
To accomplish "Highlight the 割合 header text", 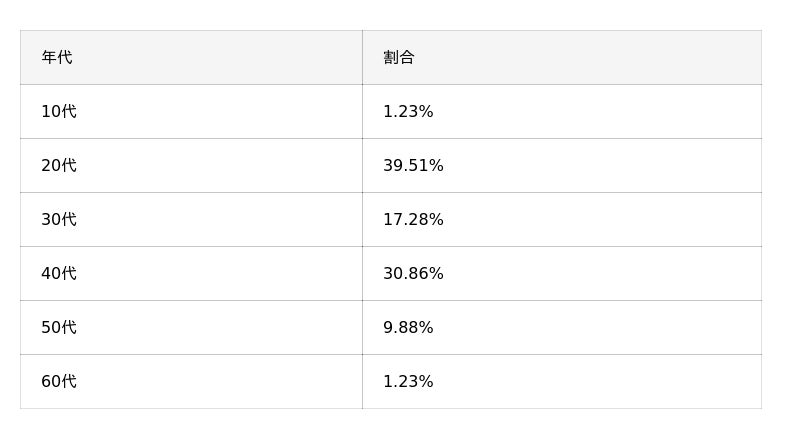I will (398, 58).
